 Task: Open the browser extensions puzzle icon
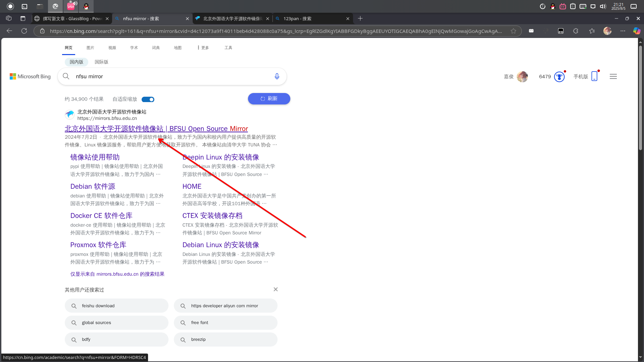pyautogui.click(x=576, y=31)
